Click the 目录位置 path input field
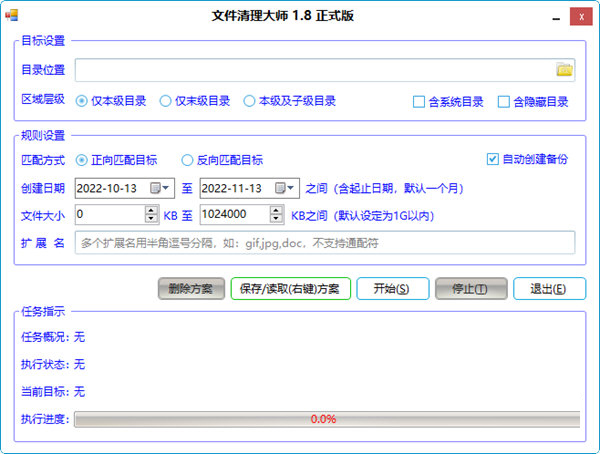Viewport: 600px width, 454px height. click(x=325, y=70)
